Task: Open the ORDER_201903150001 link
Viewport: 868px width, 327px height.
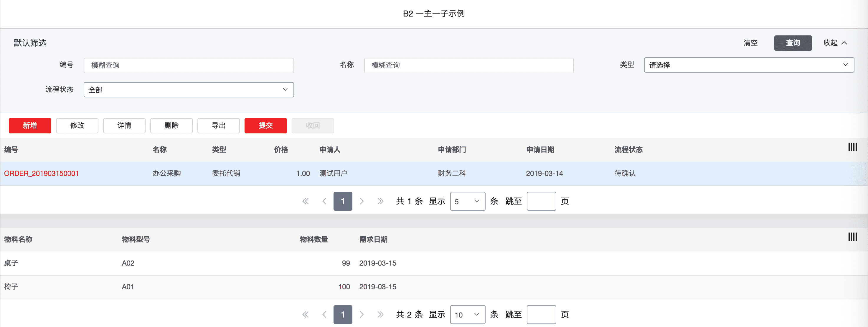Action: coord(42,174)
